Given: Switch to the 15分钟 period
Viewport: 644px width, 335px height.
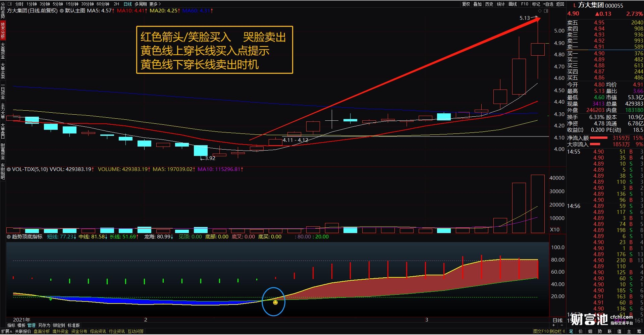Looking at the screenshot, I should [x=72, y=4].
